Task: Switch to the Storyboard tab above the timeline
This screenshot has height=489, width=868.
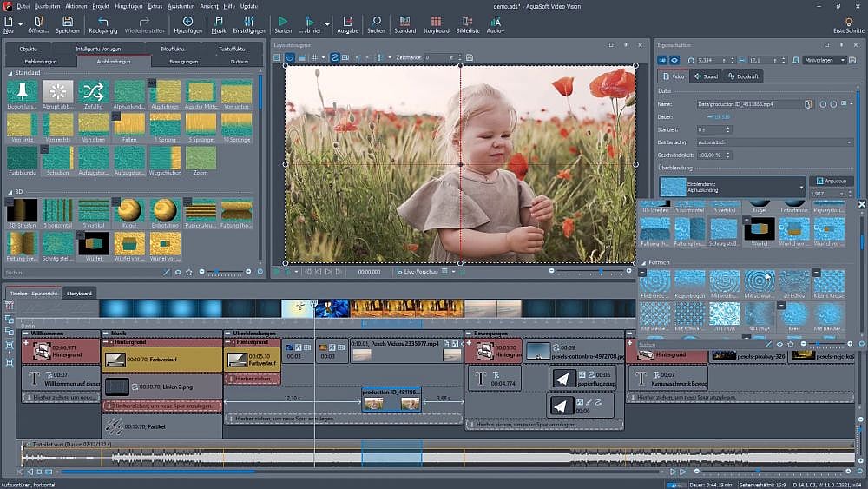Action: coord(79,293)
